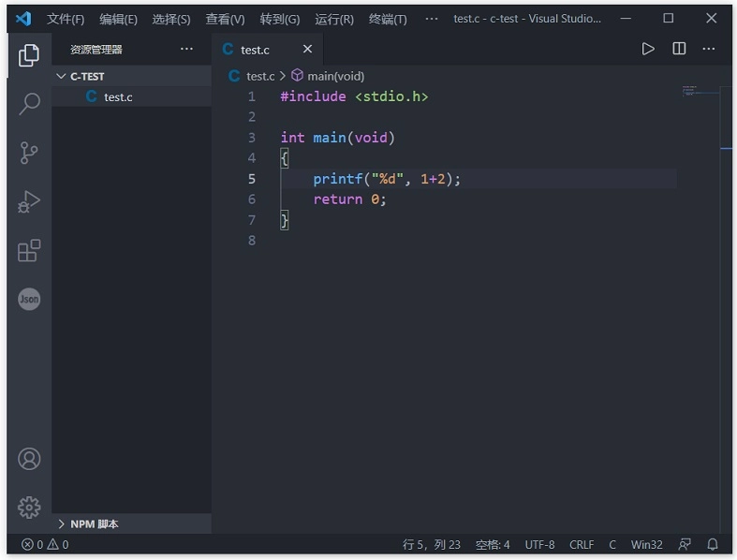Open errors count in status bar

[32, 544]
